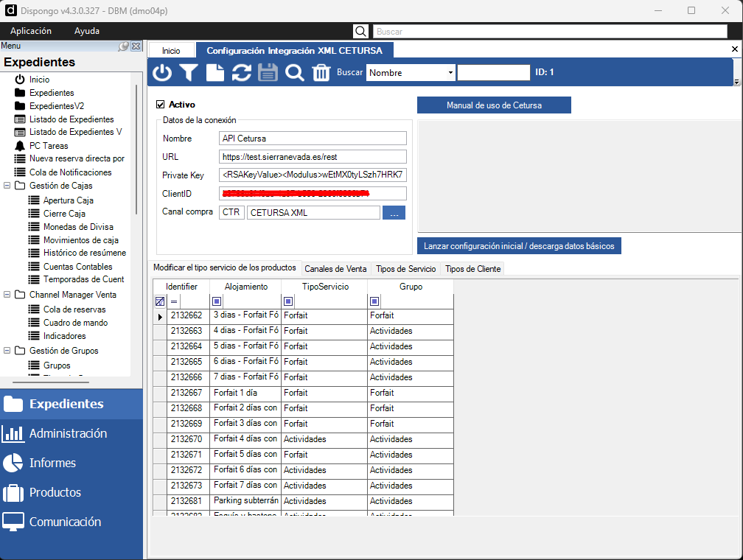Click the magnifier icon beside the top Buscar field
The width and height of the screenshot is (743, 560).
(x=360, y=31)
